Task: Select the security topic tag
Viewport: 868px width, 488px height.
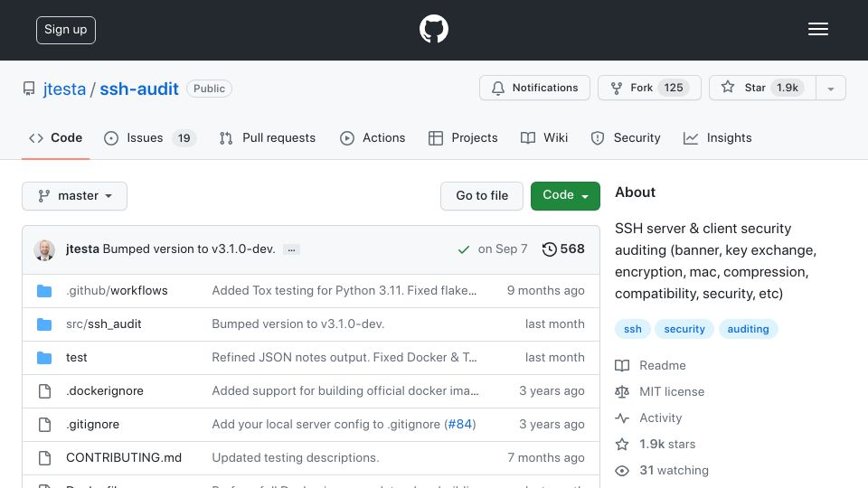Action: click(x=684, y=329)
